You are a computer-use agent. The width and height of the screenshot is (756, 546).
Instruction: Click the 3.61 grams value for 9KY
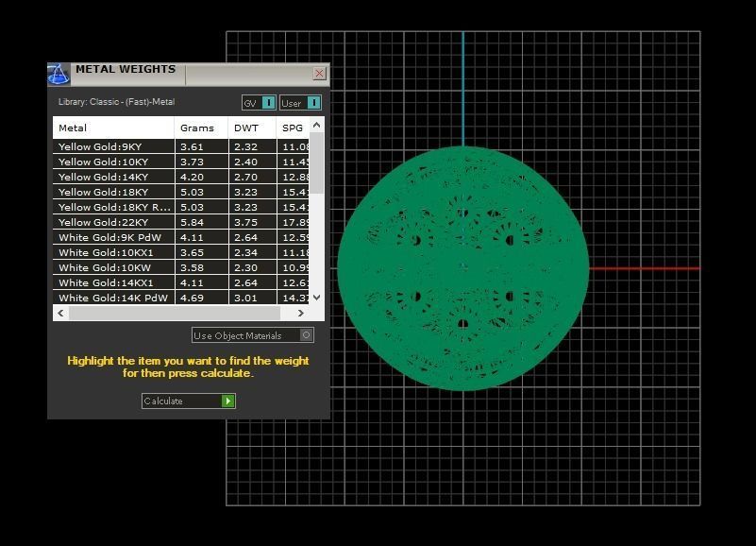tap(192, 146)
